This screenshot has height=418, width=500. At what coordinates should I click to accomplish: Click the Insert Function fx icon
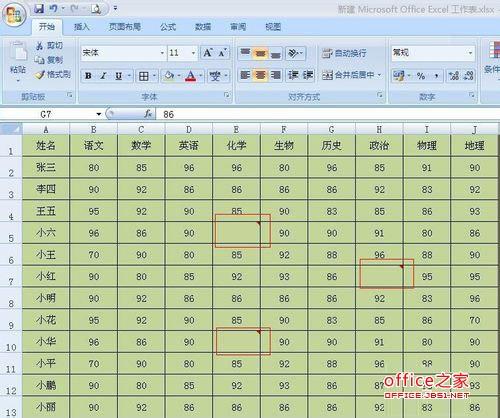pos(148,114)
